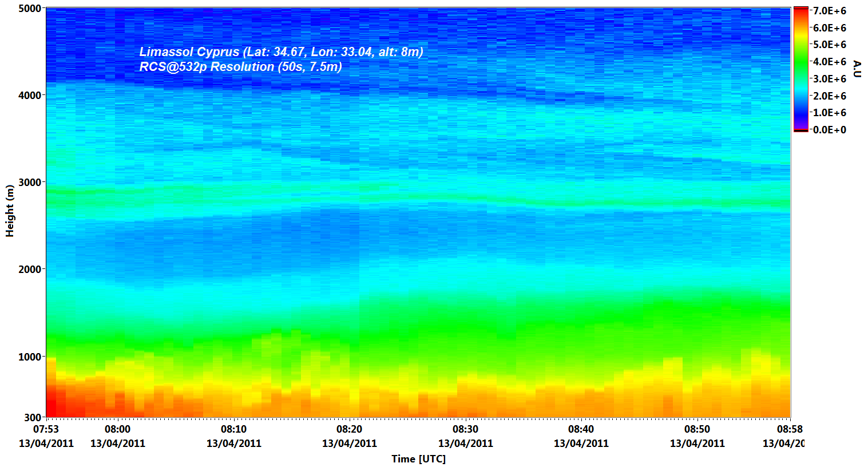The width and height of the screenshot is (868, 471).
Task: Click the 08:10 time axis tick
Action: 233,429
